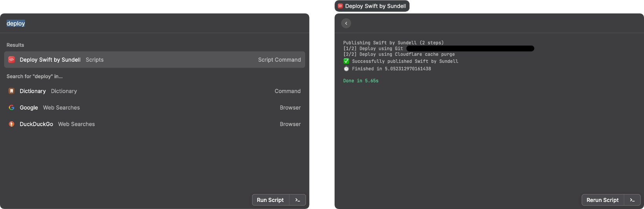Select the Deploy Swift by Sundell script result

point(155,60)
